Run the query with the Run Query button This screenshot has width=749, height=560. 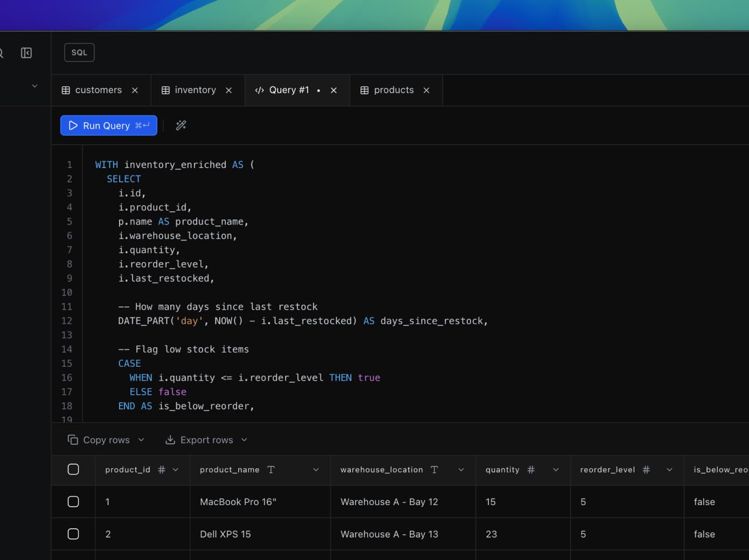[x=108, y=125]
